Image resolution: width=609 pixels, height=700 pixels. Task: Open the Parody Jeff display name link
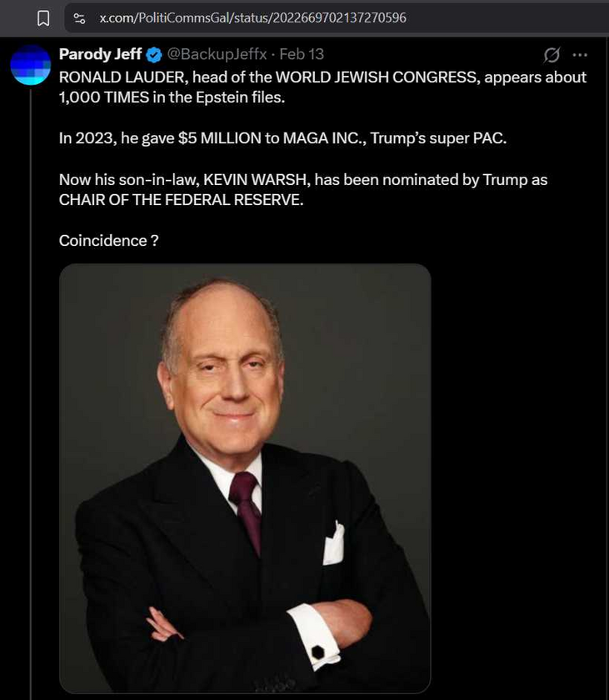(x=100, y=54)
